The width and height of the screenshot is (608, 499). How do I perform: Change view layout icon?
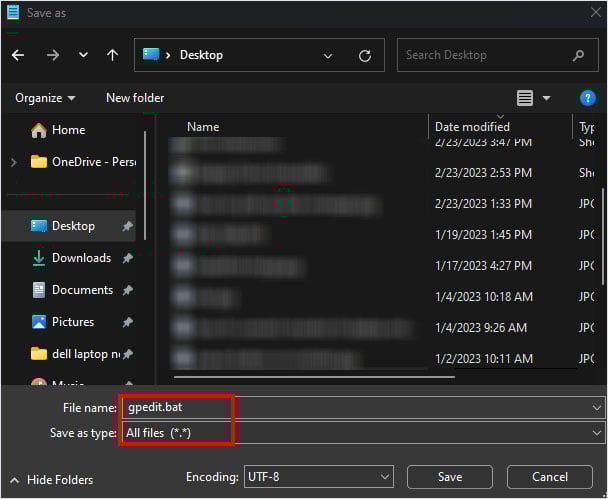point(525,98)
